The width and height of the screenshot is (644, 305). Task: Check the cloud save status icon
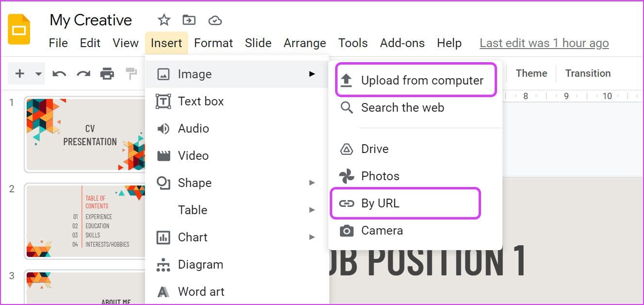click(215, 20)
